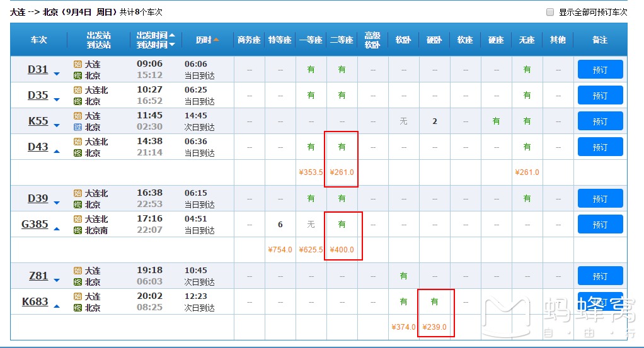
Task: Click the terminal station icon for D39 北京
Action: (x=78, y=205)
